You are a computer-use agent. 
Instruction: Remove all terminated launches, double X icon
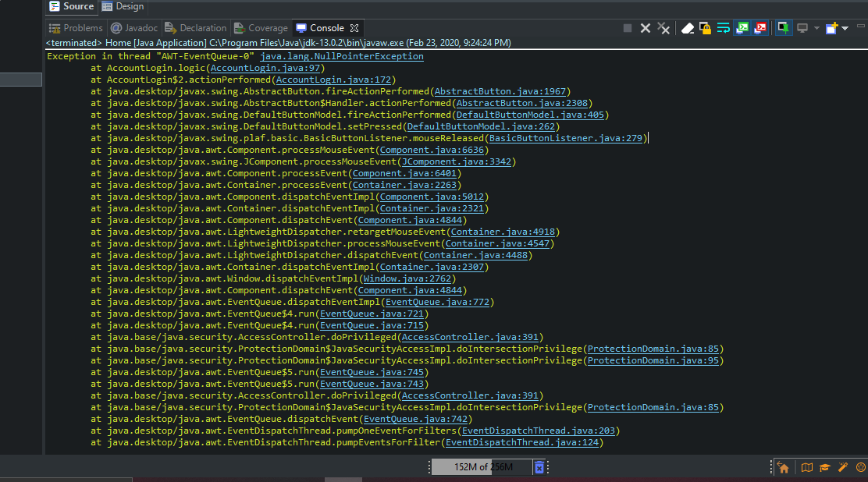click(x=663, y=28)
